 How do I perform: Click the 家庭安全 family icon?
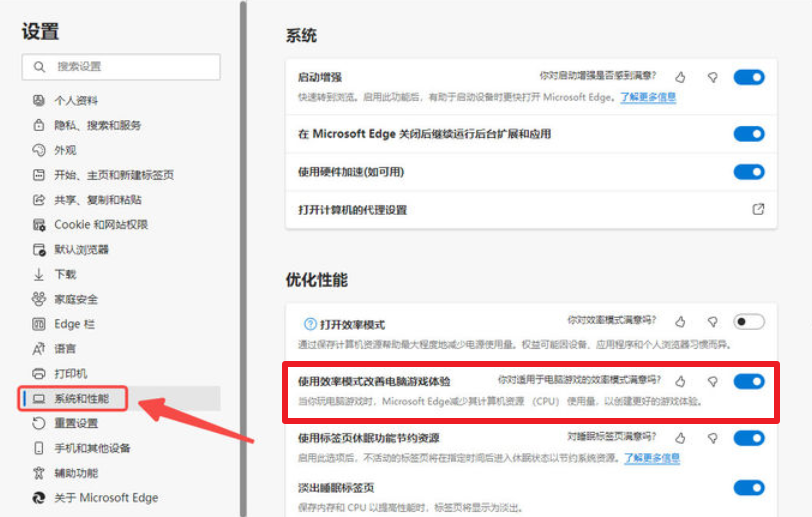(x=39, y=299)
